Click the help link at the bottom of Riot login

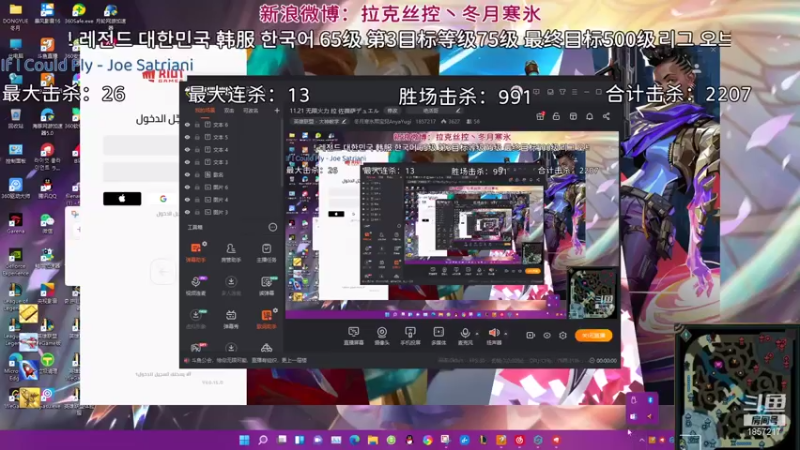click(x=163, y=374)
